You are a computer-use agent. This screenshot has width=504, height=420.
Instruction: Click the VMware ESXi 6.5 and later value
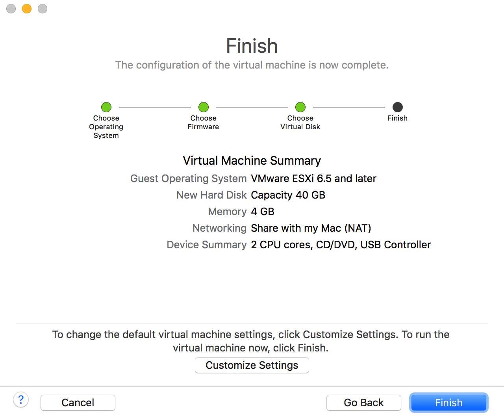pos(313,178)
